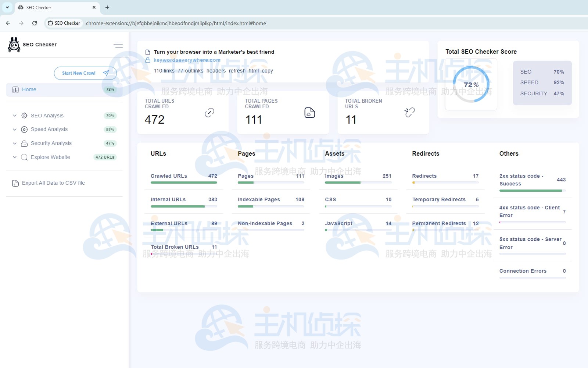Switch to the Home section in the sidebar
Viewport: 588px width, 368px height.
tap(29, 89)
